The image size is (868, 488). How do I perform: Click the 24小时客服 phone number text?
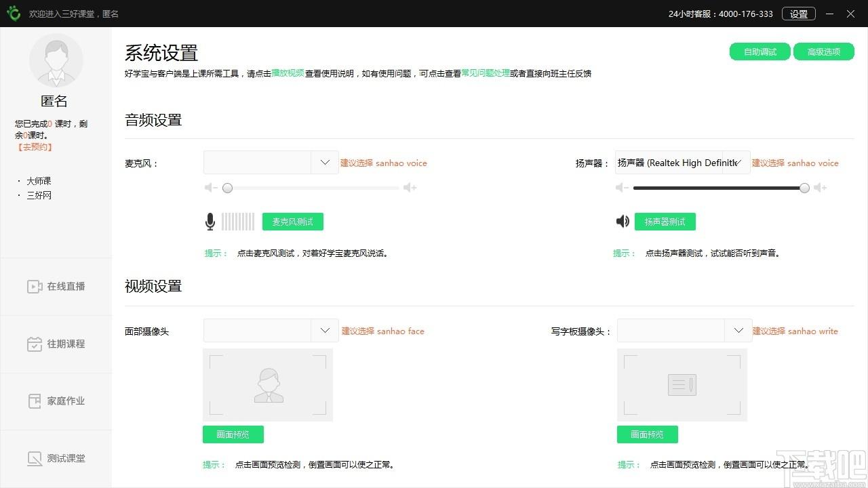point(721,14)
